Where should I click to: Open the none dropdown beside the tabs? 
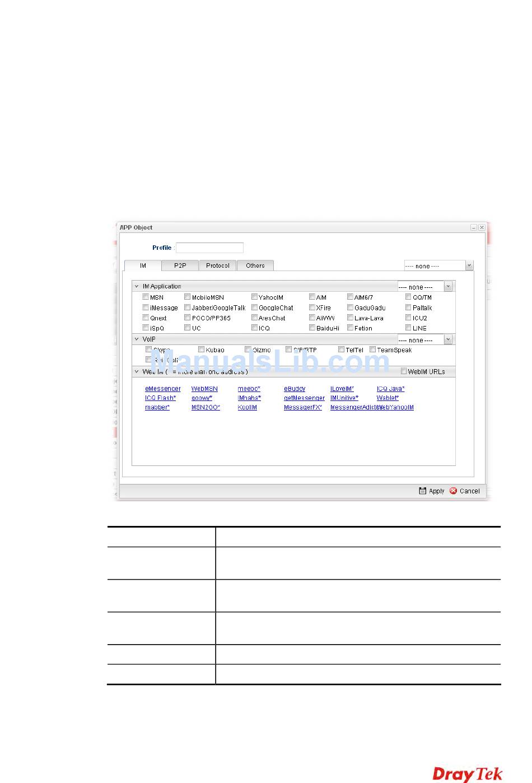(439, 266)
